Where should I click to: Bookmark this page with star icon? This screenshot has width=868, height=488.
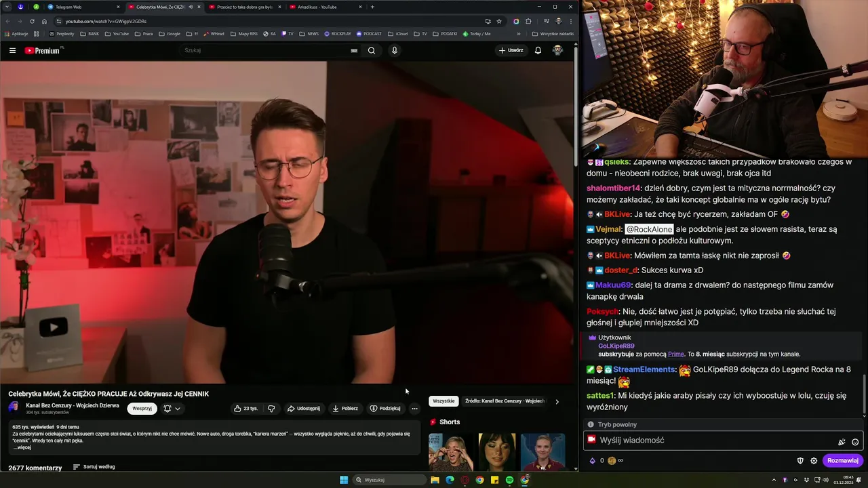coord(499,21)
